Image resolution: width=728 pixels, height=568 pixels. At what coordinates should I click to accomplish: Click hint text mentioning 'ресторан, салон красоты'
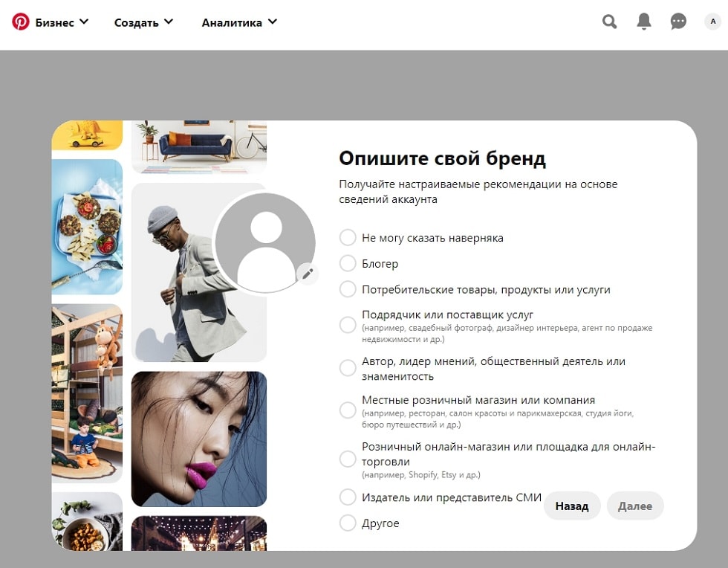tap(498, 419)
